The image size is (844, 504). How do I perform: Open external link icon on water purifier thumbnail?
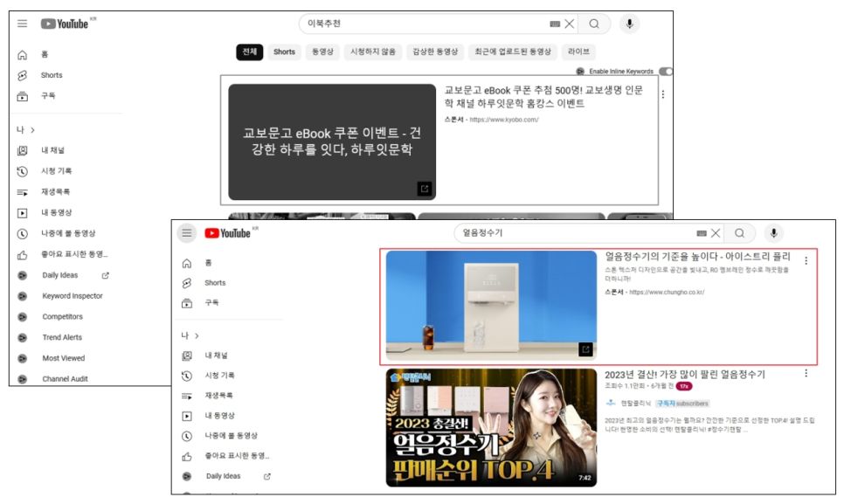pyautogui.click(x=585, y=349)
